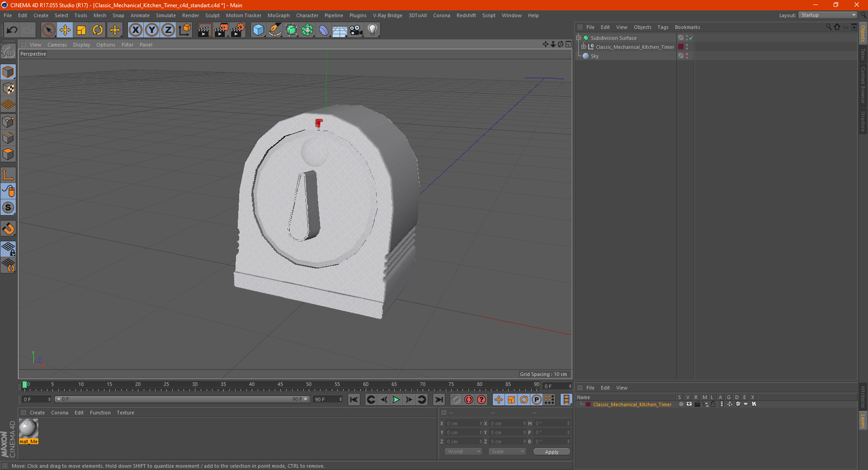
Task: Open the Deformer objects icon
Action: click(x=324, y=30)
